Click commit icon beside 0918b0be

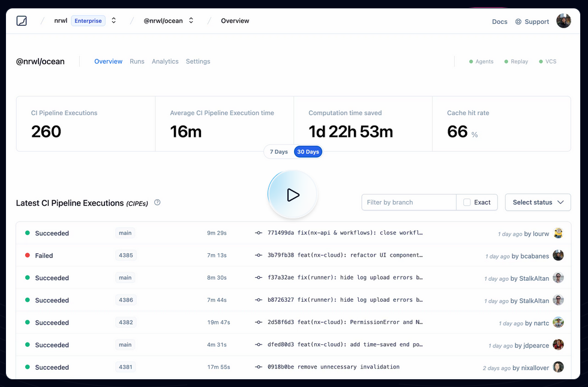coord(259,367)
